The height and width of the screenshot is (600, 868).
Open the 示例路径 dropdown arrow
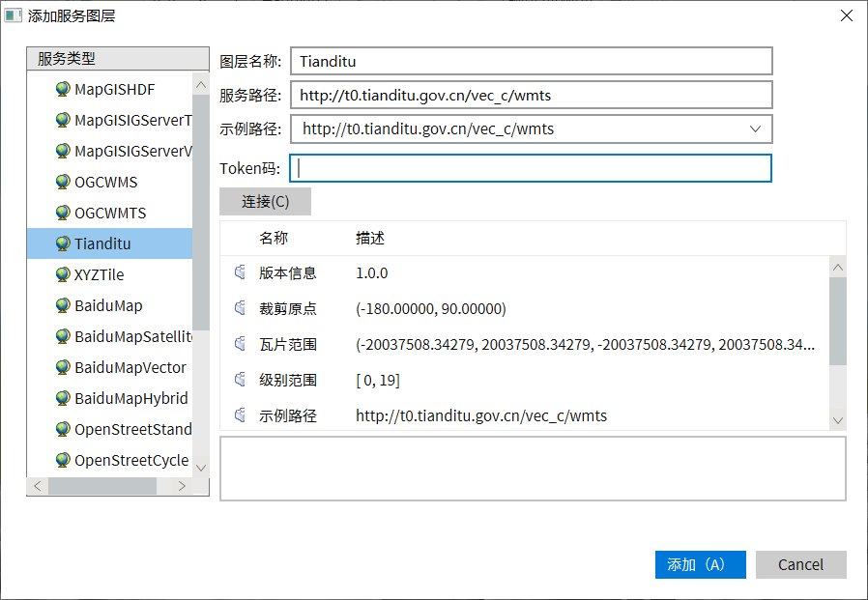pos(755,129)
